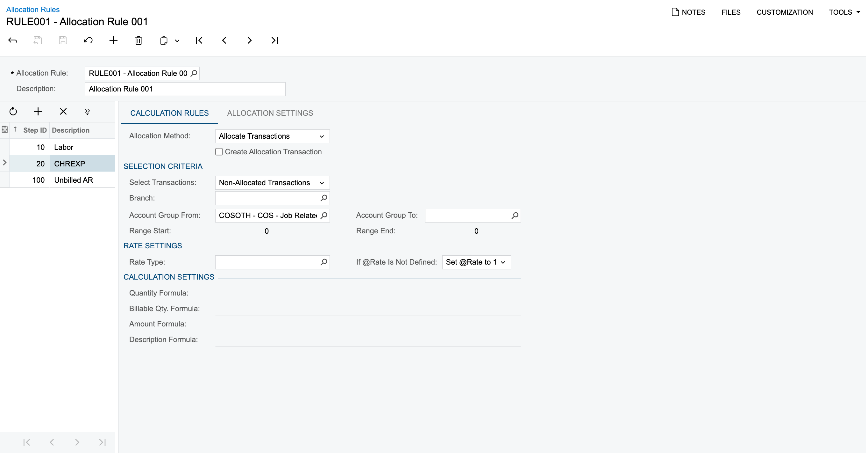The width and height of the screenshot is (868, 453).
Task: Enable step row selection for CHREXP
Action: tap(5, 163)
